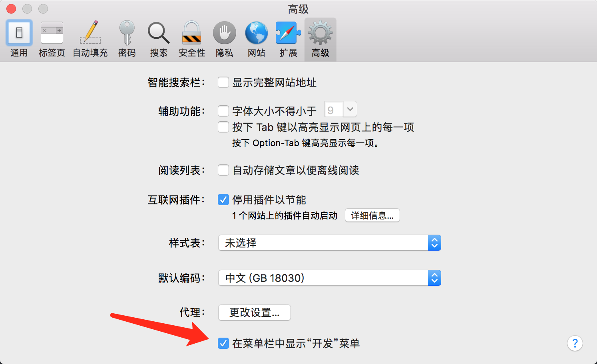Select the 密码 key icon
The height and width of the screenshot is (364, 597).
tap(127, 39)
